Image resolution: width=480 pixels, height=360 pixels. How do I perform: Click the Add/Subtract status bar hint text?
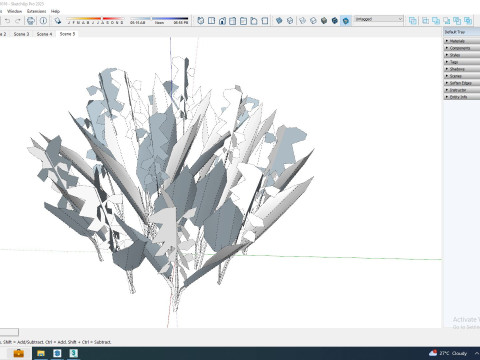coord(57,342)
